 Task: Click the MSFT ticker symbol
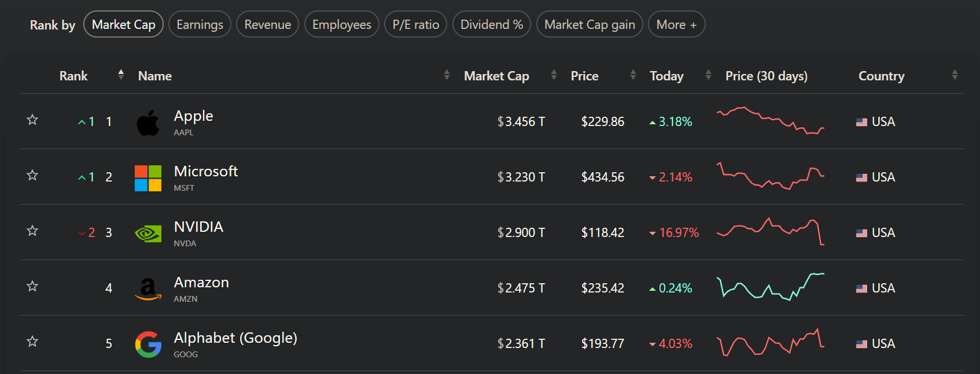(x=184, y=188)
